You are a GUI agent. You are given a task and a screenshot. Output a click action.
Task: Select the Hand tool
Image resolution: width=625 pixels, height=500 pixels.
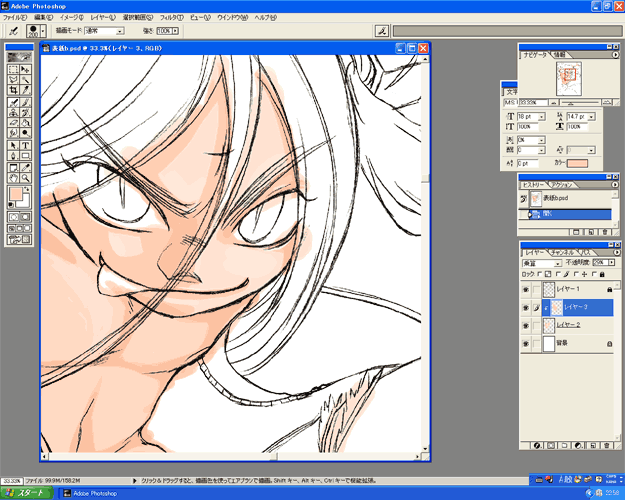(x=13, y=178)
